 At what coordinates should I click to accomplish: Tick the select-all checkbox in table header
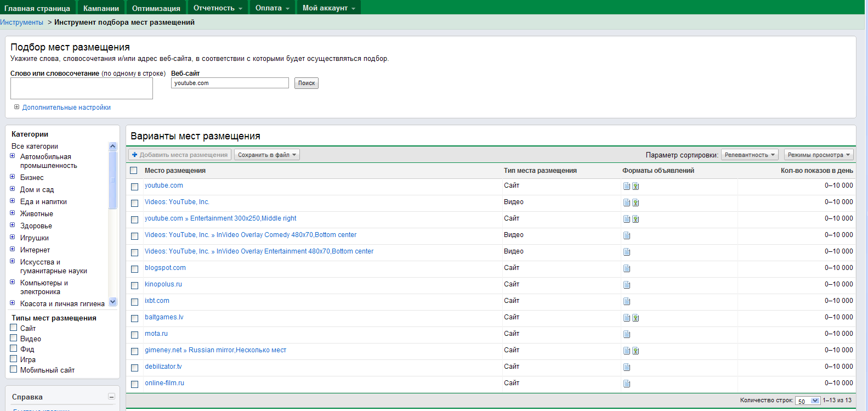[134, 171]
